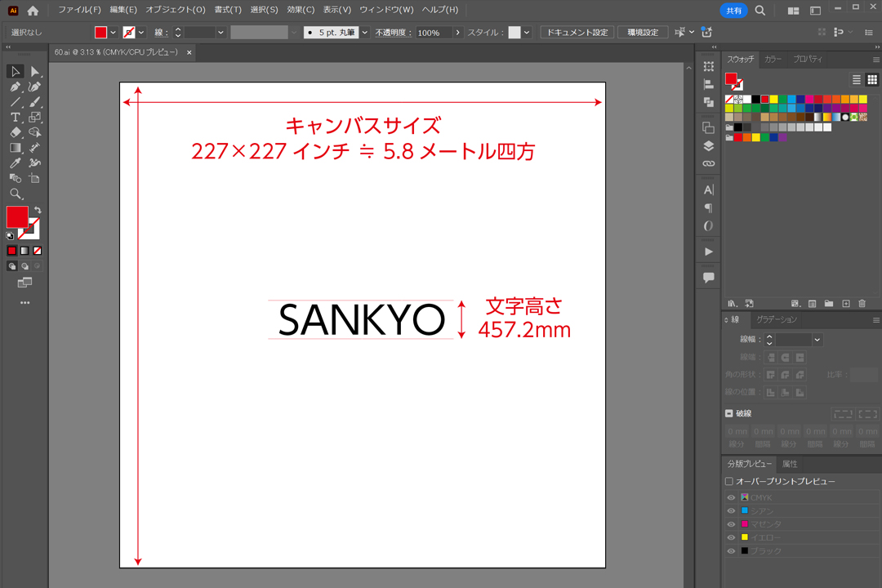Select the Paintbrush tool

click(x=35, y=102)
